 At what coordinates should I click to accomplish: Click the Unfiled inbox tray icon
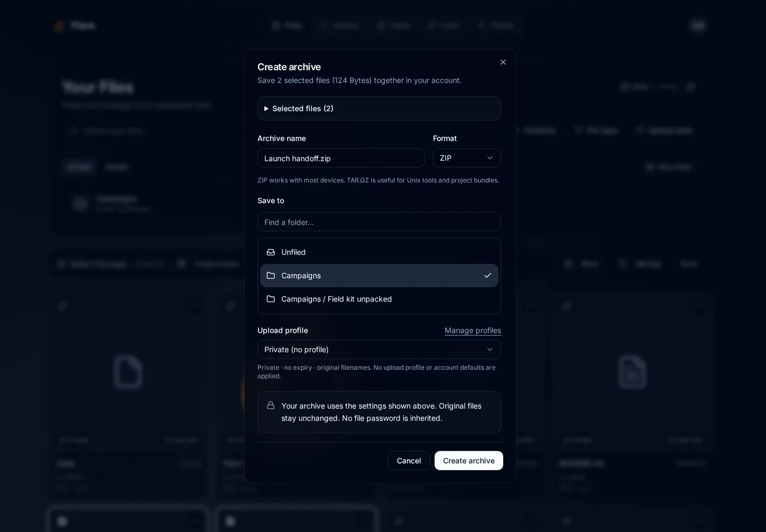tap(271, 252)
